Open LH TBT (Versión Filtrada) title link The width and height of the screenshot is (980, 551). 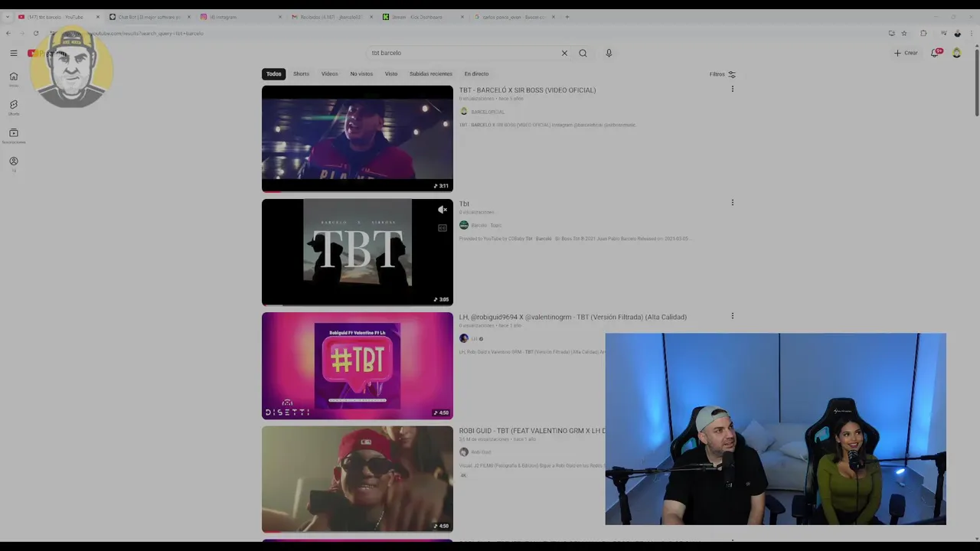pyautogui.click(x=573, y=317)
